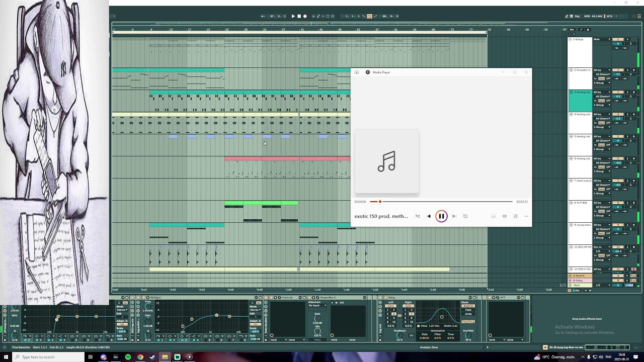Image resolution: width=644 pixels, height=362 pixels.
Task: Open EQ Eight Mode Stereo dropdown
Action: tap(255, 310)
